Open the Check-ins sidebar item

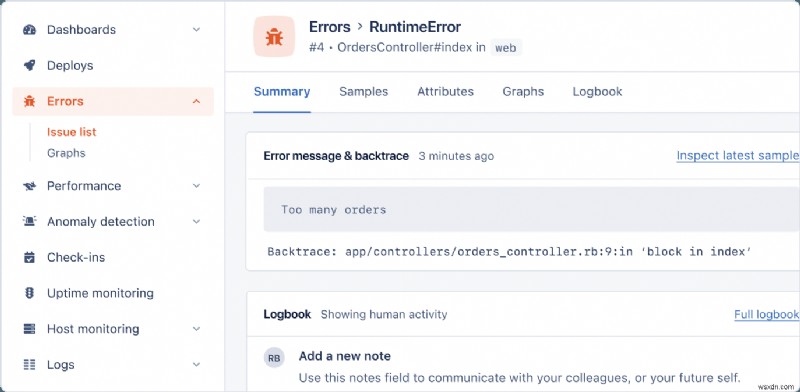pyautogui.click(x=113, y=257)
